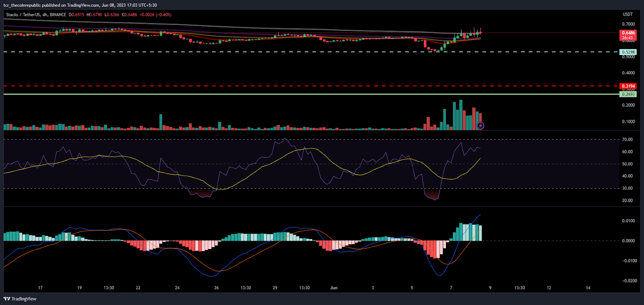This screenshot has height=305, width=644.
Task: Click the 0.7000 price axis label
Action: click(628, 24)
